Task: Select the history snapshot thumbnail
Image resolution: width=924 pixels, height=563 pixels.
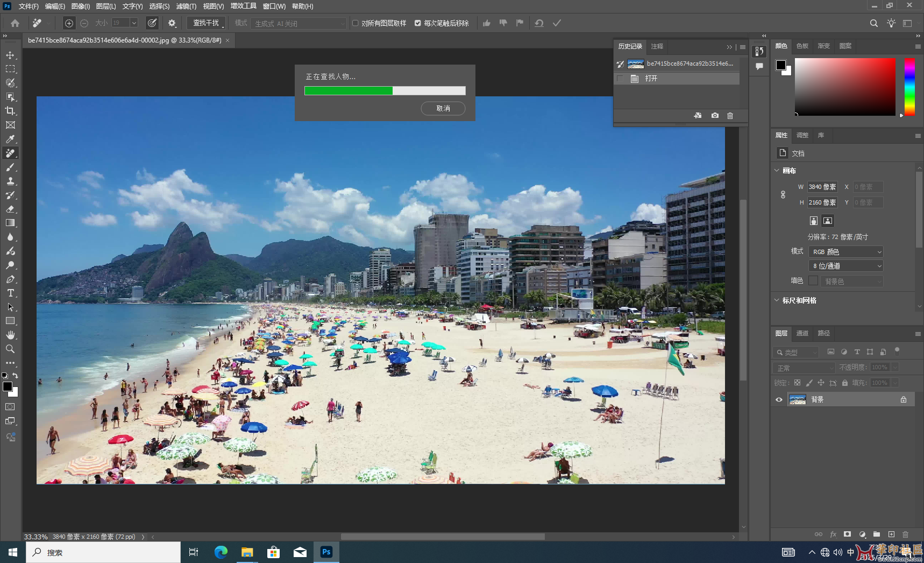Action: pyautogui.click(x=636, y=64)
